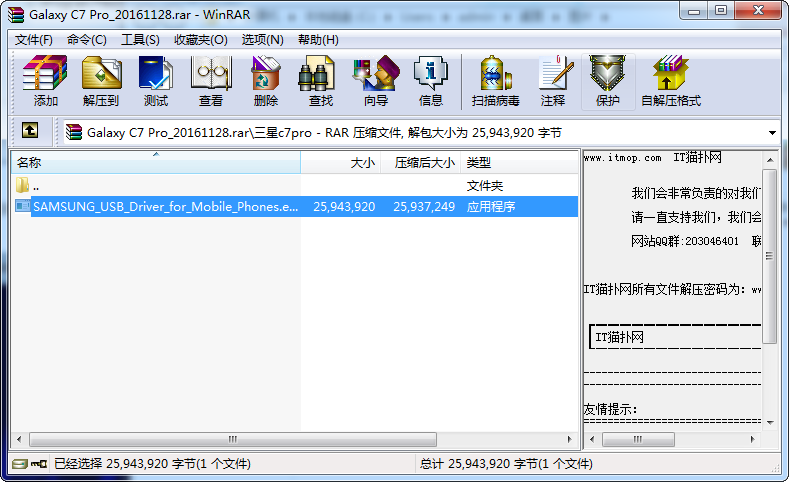Close the WinRAR window
789x482 pixels.
tap(758, 11)
